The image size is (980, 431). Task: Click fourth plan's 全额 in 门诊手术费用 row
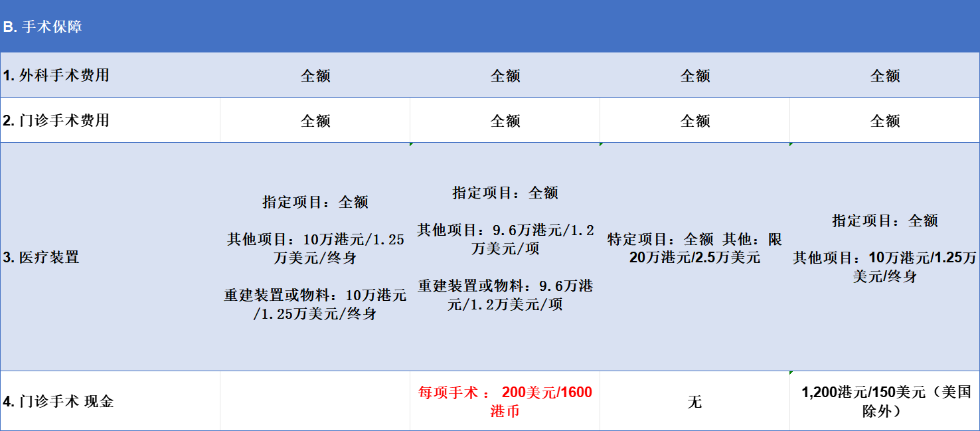[885, 121]
